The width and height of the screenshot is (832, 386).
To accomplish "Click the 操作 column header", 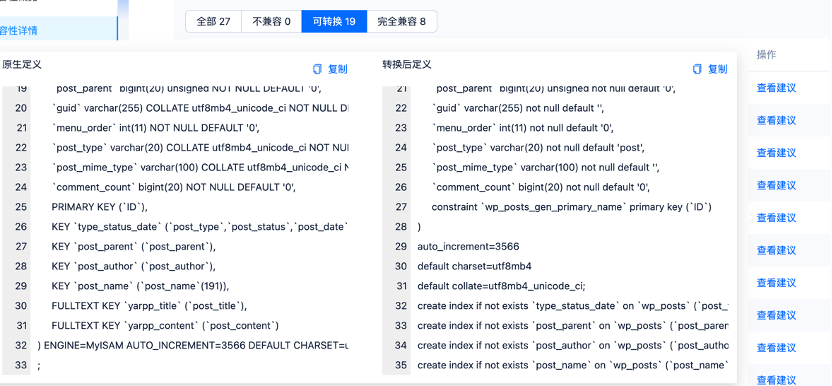I will coord(766,54).
